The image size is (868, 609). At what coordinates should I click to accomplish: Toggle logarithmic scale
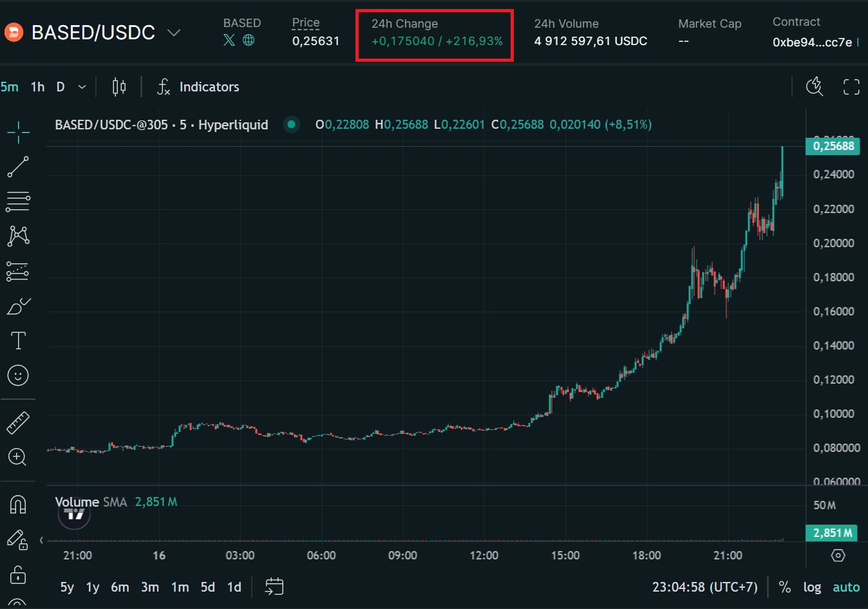812,586
